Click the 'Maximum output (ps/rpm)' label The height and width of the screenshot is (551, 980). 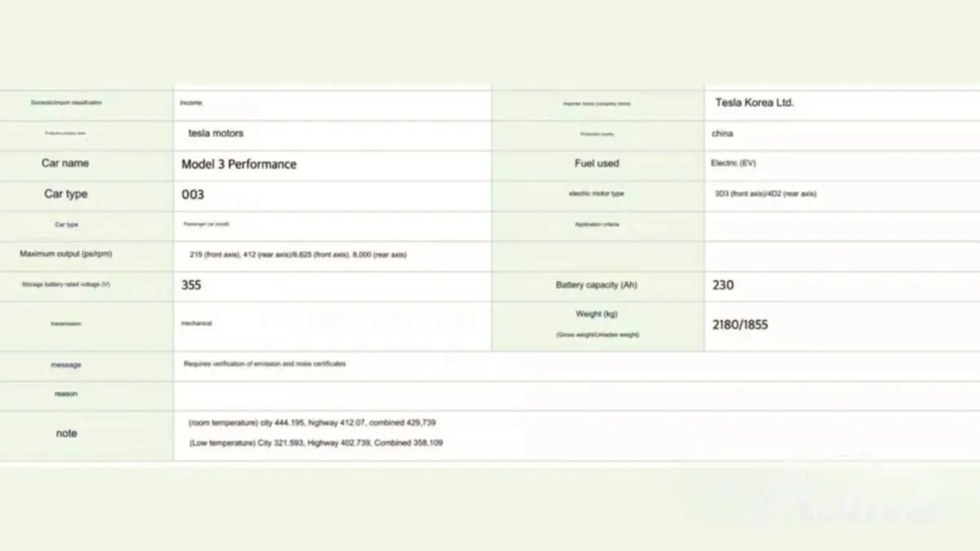coord(65,254)
